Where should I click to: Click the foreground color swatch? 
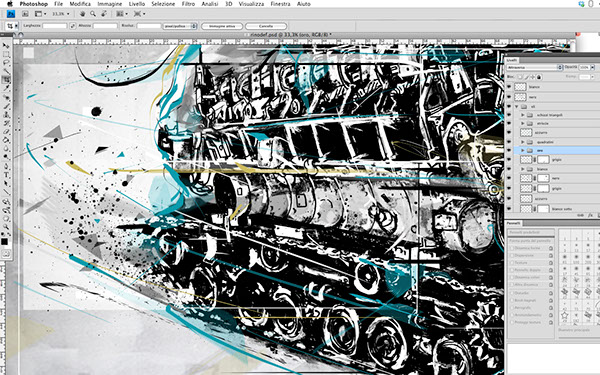[4, 242]
